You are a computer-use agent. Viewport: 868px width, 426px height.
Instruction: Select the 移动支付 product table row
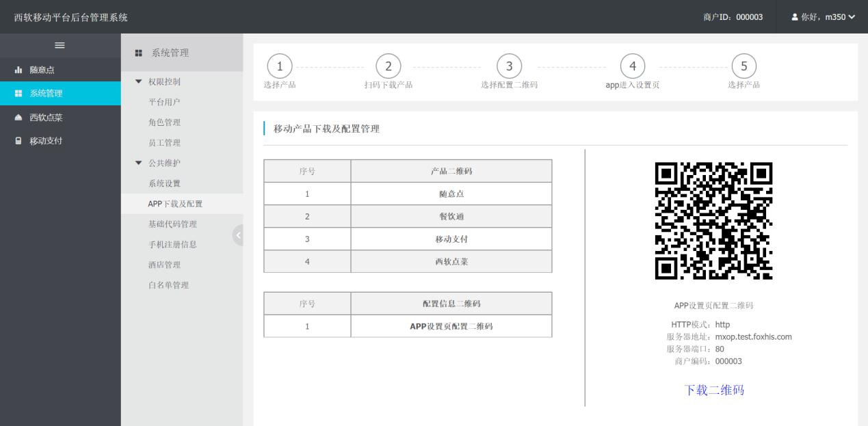pyautogui.click(x=408, y=239)
